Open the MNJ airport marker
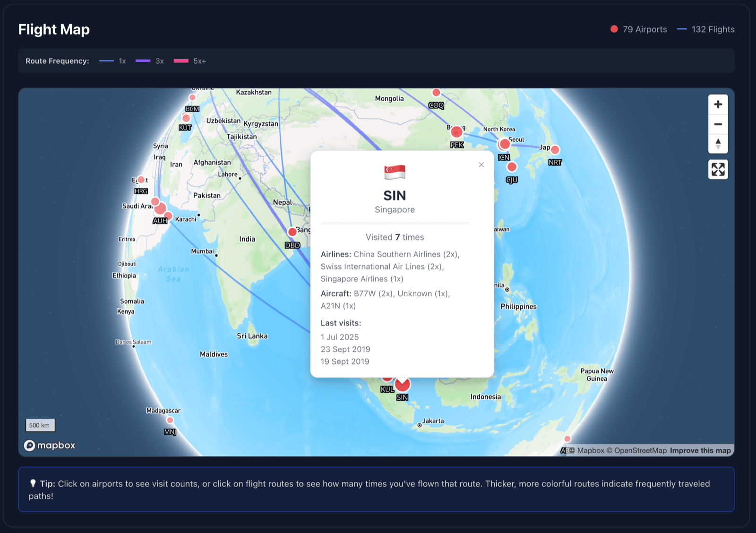Viewport: 756px width, 533px height. [x=170, y=420]
